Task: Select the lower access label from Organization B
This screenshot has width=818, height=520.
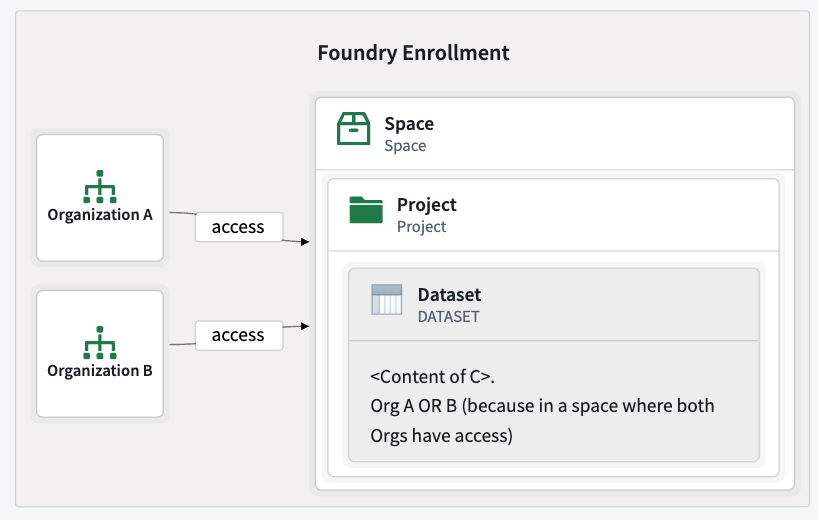Action: [x=238, y=335]
